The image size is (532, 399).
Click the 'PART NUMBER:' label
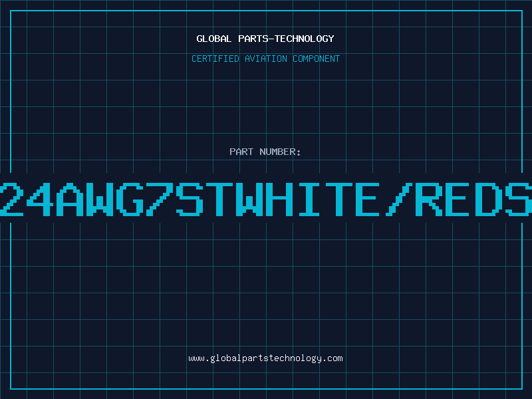click(265, 152)
